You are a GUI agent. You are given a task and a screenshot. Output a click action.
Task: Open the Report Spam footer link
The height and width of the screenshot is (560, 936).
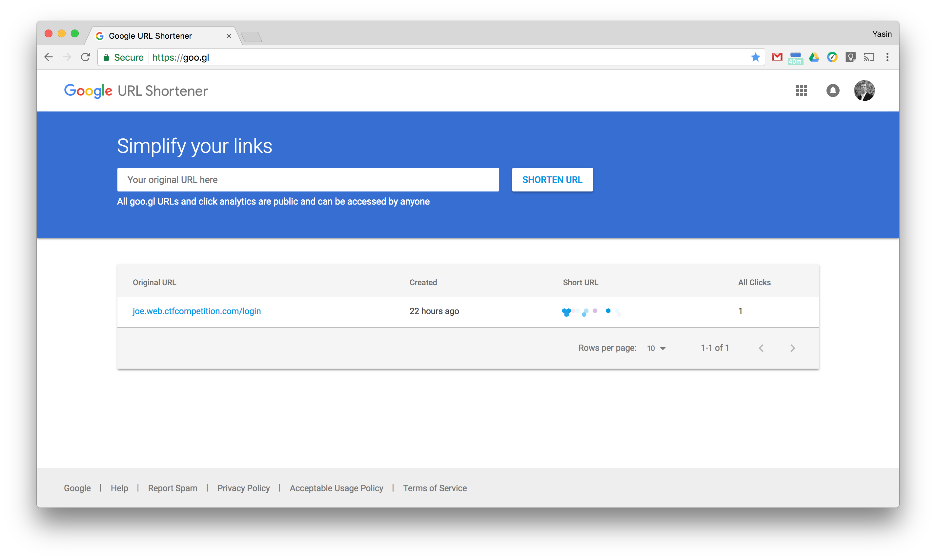(173, 488)
